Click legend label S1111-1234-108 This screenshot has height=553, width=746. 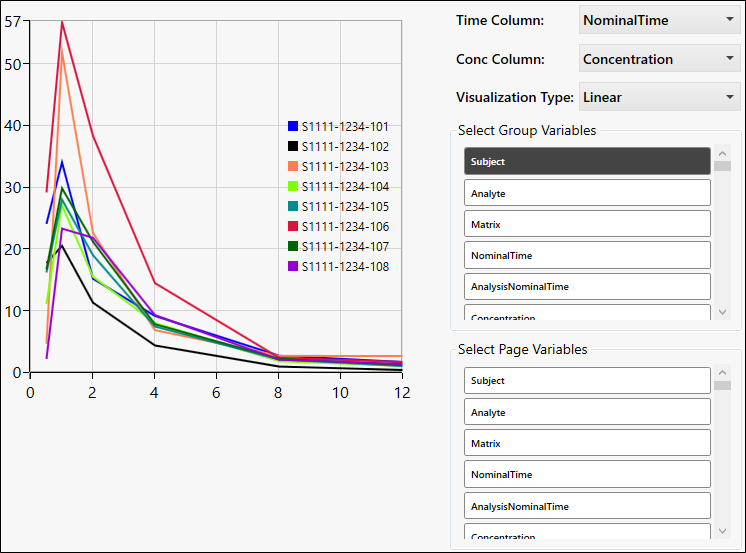(345, 267)
